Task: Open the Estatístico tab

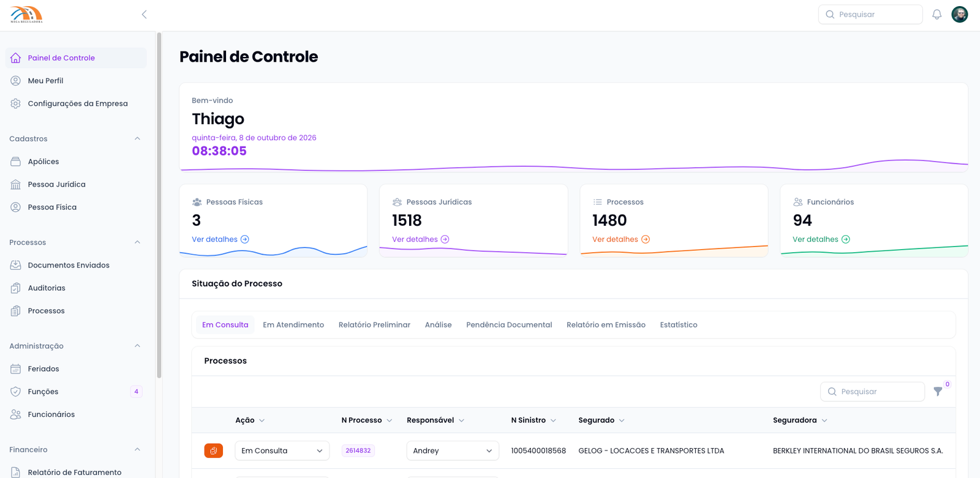Action: [x=679, y=325]
